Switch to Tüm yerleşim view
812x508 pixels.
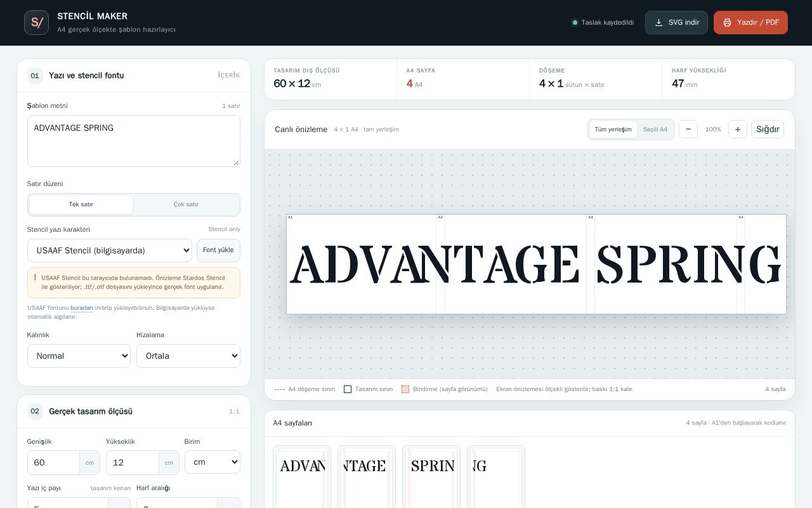pyautogui.click(x=613, y=130)
